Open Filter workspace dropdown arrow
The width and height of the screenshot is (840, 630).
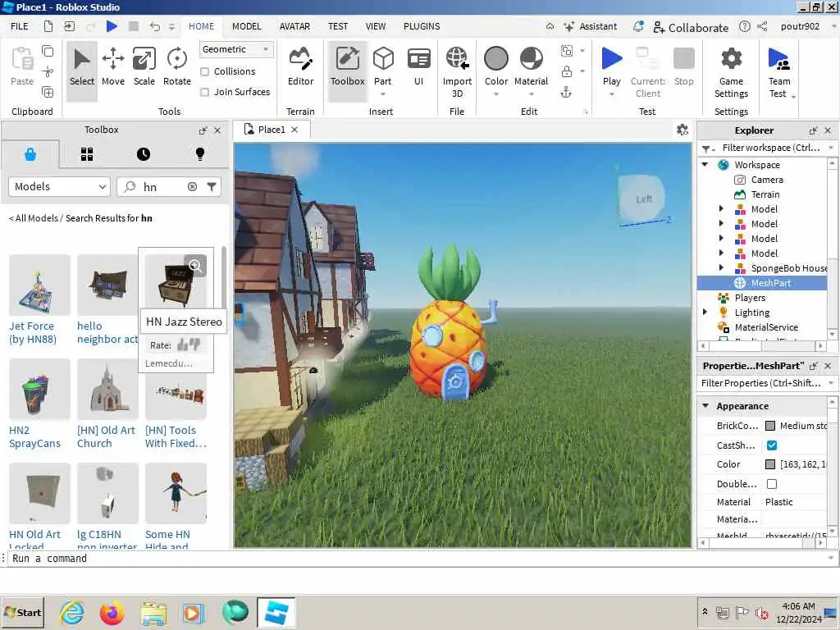(831, 148)
